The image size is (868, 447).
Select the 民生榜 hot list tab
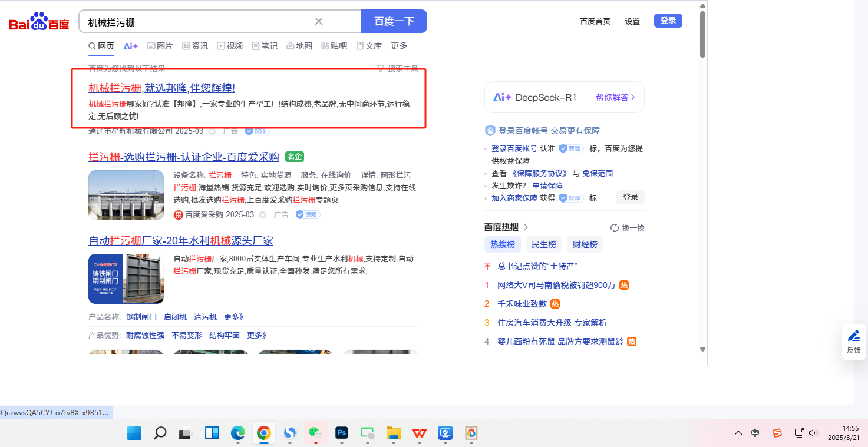tap(543, 244)
